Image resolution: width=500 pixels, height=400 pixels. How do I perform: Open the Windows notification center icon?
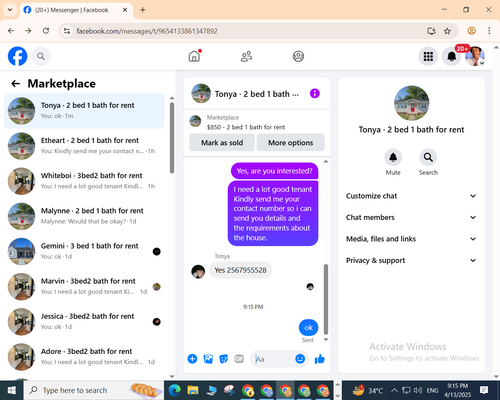pyautogui.click(x=484, y=390)
